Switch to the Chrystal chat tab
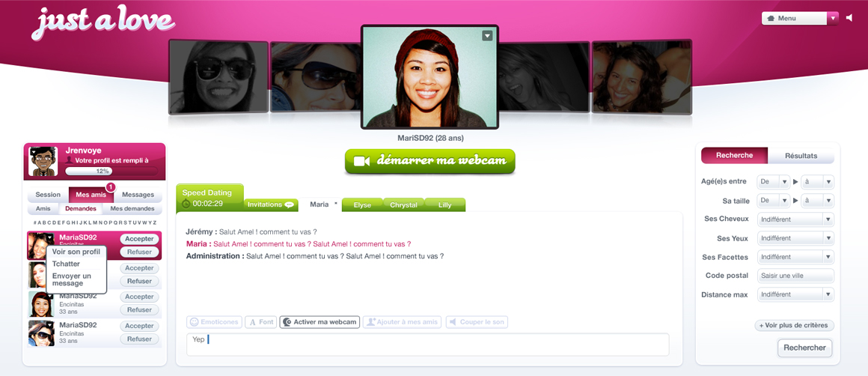This screenshot has width=868, height=376. (x=403, y=205)
